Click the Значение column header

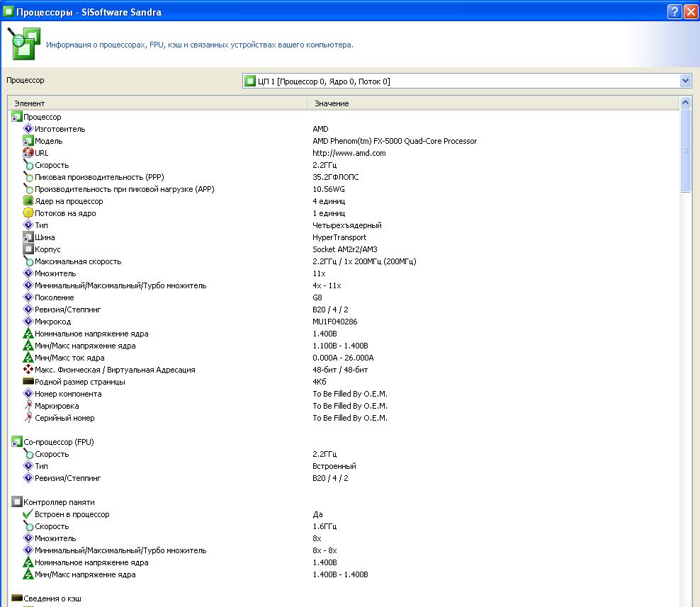pyautogui.click(x=332, y=103)
